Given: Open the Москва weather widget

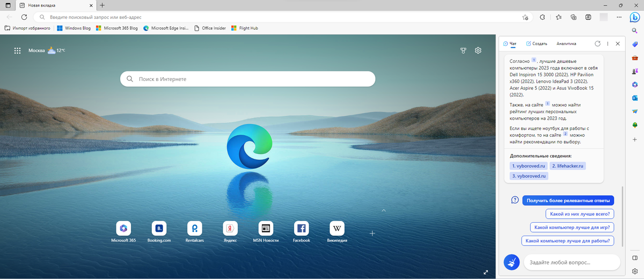Looking at the screenshot, I should [x=47, y=50].
